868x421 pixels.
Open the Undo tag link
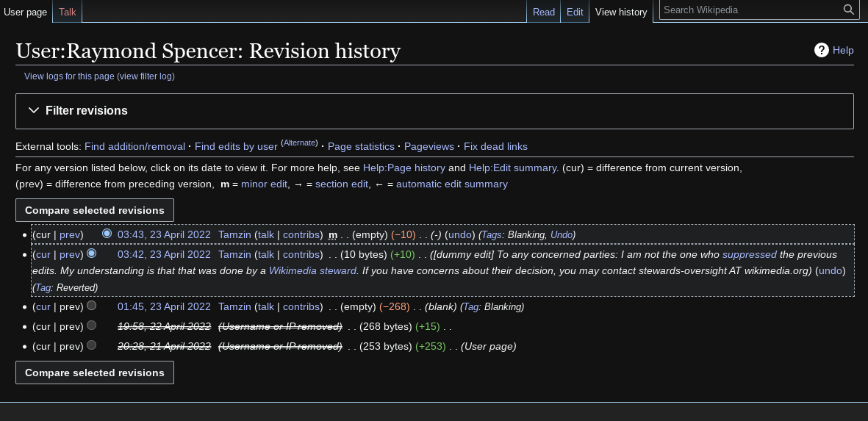click(562, 234)
